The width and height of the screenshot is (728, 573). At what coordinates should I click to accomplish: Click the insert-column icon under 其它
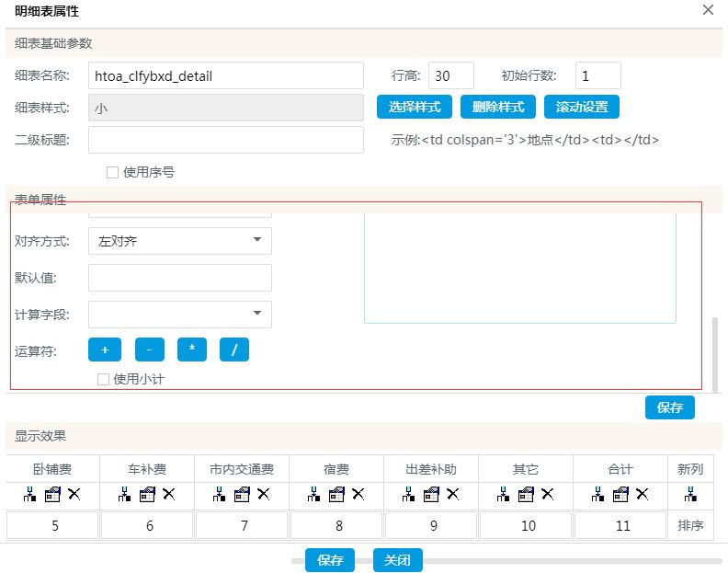pos(503,494)
